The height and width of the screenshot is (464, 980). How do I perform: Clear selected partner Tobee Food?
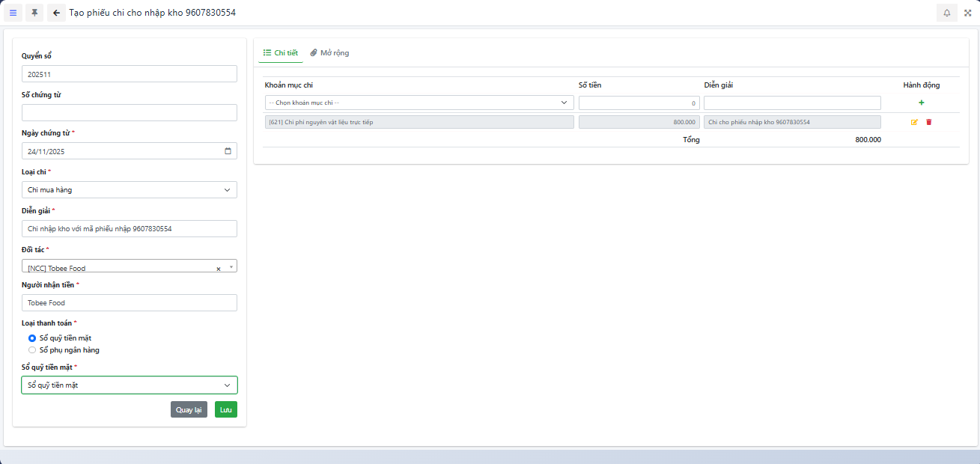pos(219,269)
